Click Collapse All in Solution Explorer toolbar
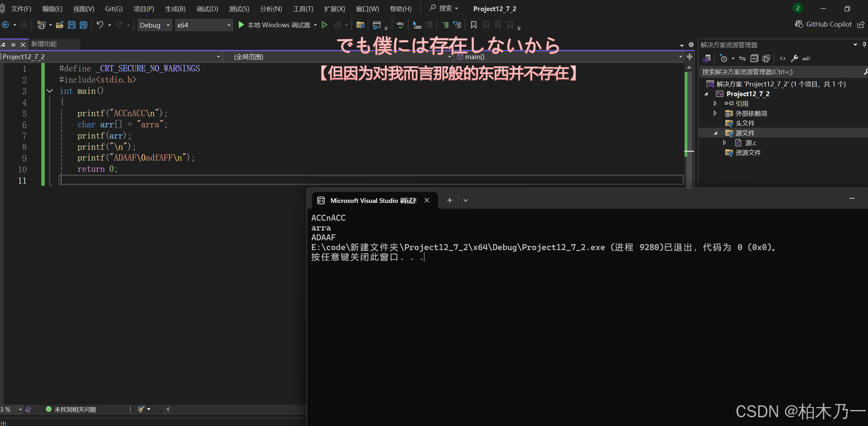The image size is (868, 426). point(754,58)
